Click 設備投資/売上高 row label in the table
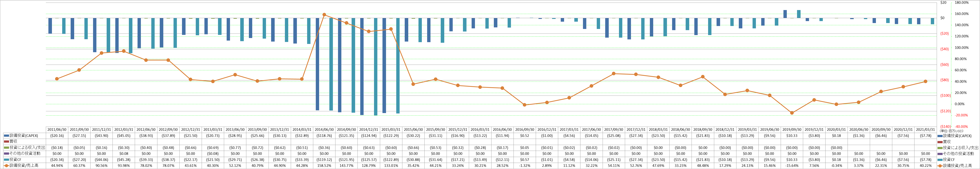 (x=24, y=166)
